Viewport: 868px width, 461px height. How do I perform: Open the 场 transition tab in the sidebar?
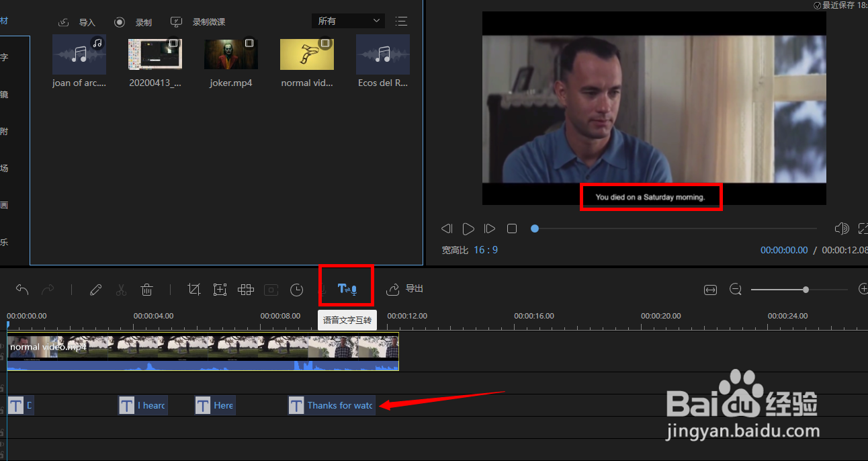4,168
